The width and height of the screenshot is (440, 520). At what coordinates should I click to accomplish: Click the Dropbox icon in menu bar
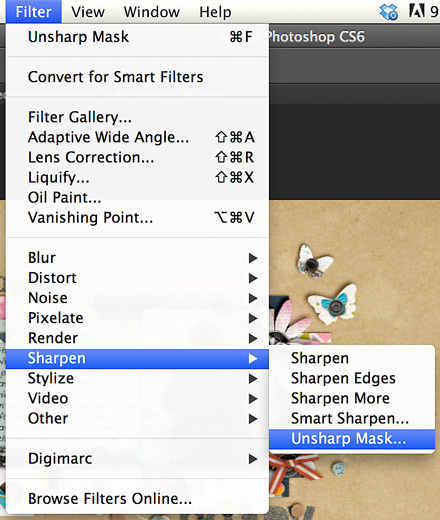click(x=389, y=12)
